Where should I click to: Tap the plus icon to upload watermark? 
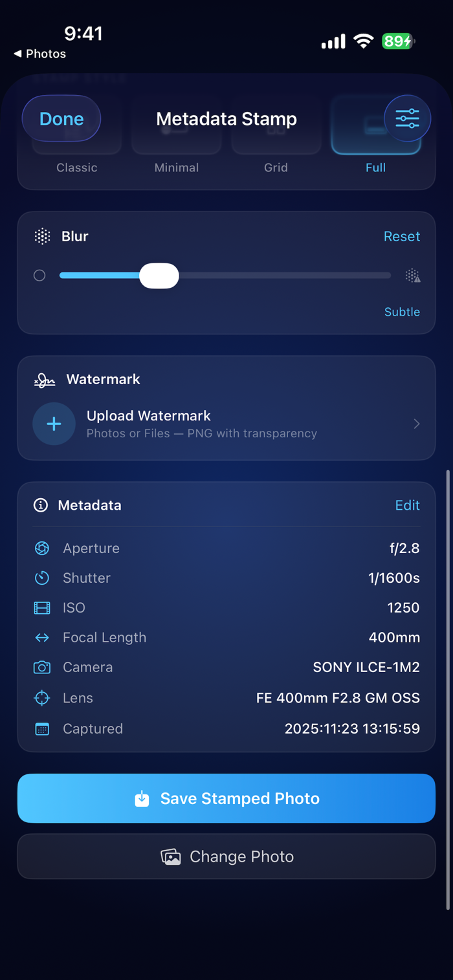click(x=54, y=424)
